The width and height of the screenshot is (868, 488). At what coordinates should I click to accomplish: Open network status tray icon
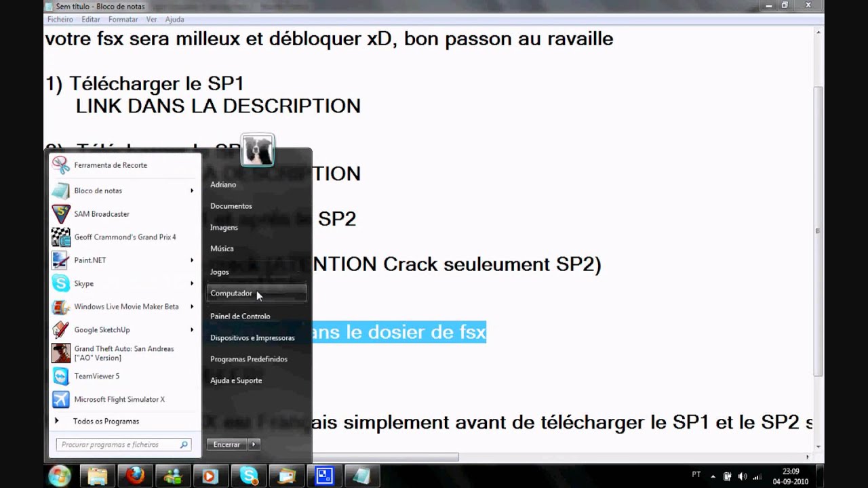click(x=757, y=476)
